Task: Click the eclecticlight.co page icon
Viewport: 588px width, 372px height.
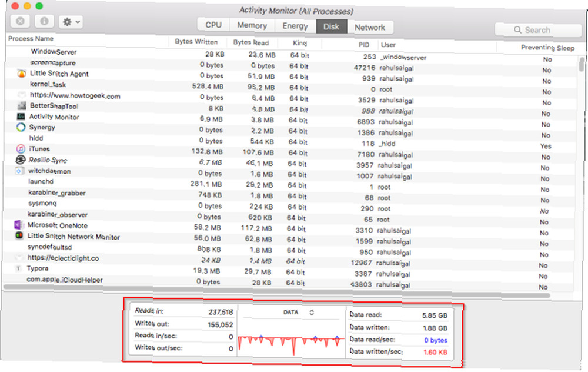Action: point(18,257)
